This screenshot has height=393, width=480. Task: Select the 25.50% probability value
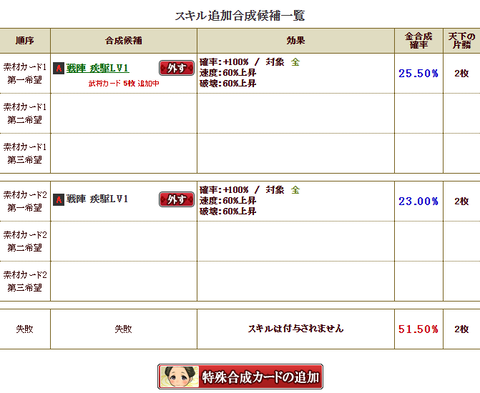coord(418,73)
